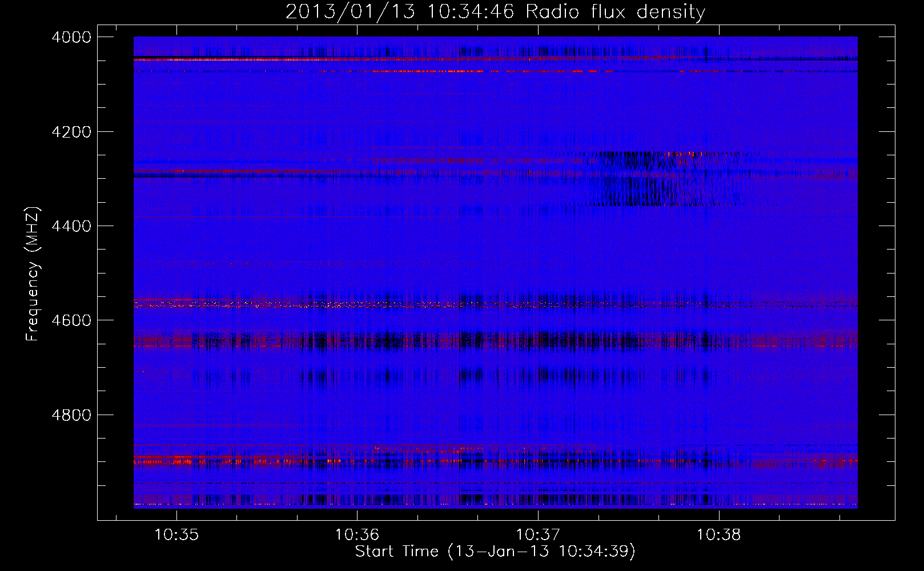Click the 4600 frequency axis label

pyautogui.click(x=71, y=320)
